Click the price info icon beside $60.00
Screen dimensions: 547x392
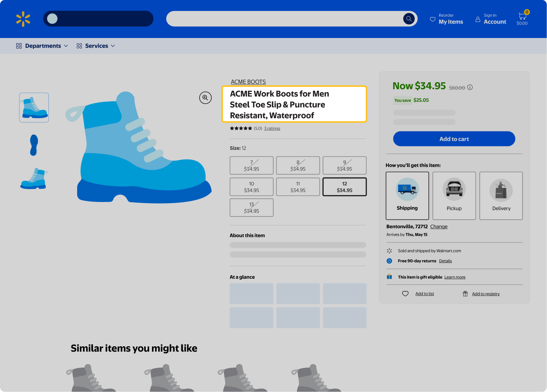pyautogui.click(x=470, y=87)
